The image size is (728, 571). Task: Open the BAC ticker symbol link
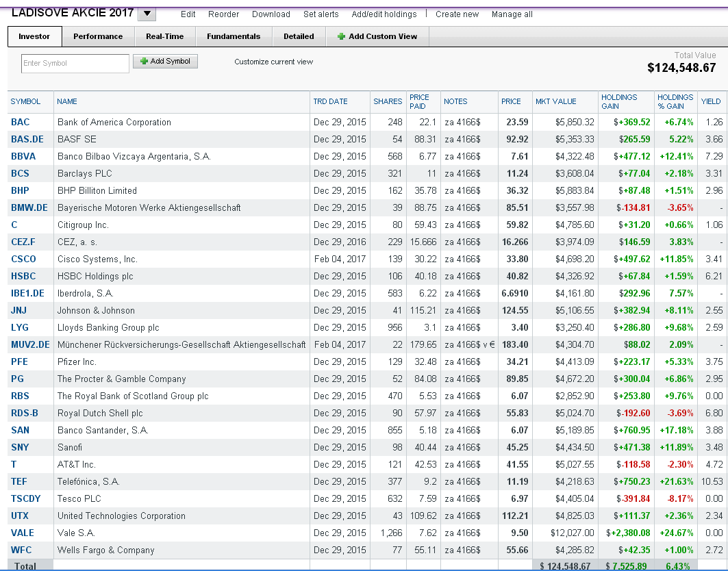tap(21, 122)
